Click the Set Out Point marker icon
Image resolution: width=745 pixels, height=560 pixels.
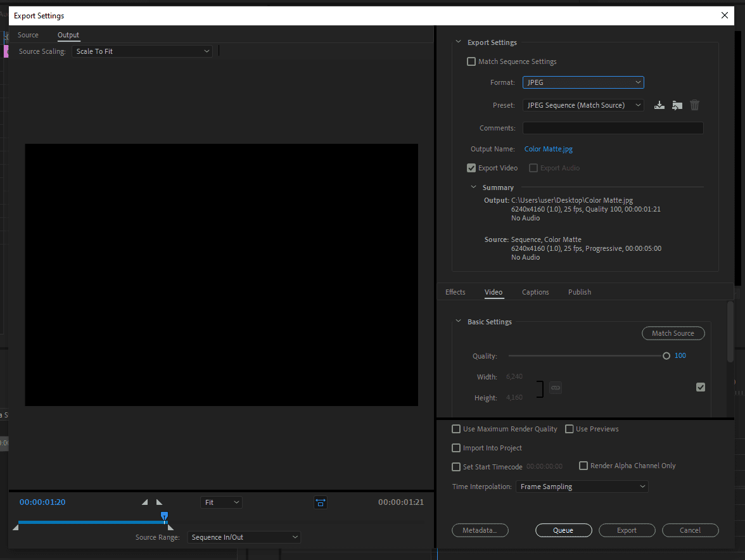(160, 502)
